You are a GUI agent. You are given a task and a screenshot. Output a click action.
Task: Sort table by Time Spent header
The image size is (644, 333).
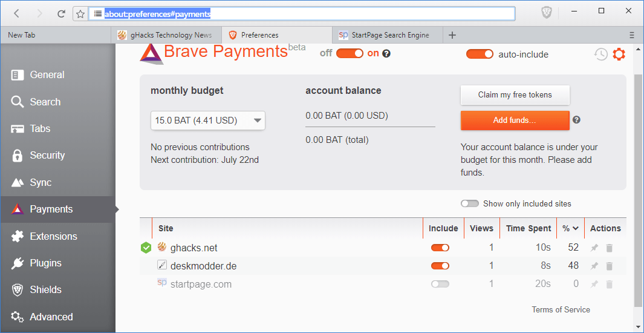[528, 229]
